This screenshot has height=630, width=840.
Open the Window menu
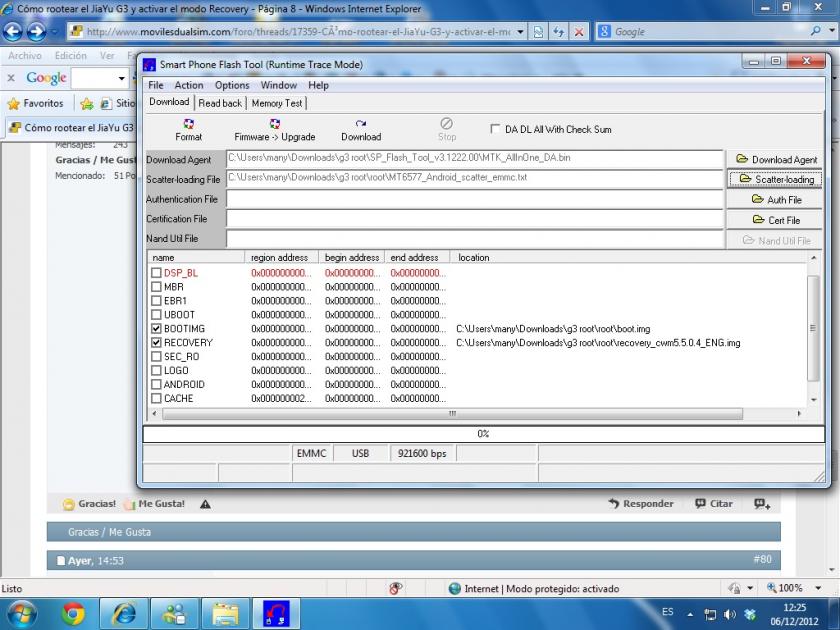click(x=279, y=85)
